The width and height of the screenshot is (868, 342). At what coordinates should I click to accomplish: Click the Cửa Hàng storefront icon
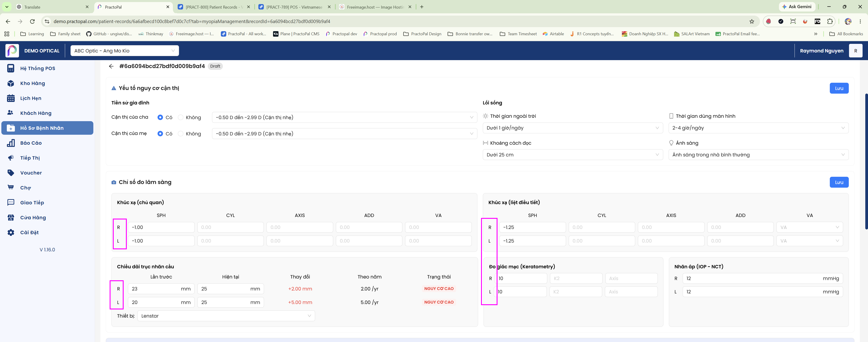tap(11, 217)
